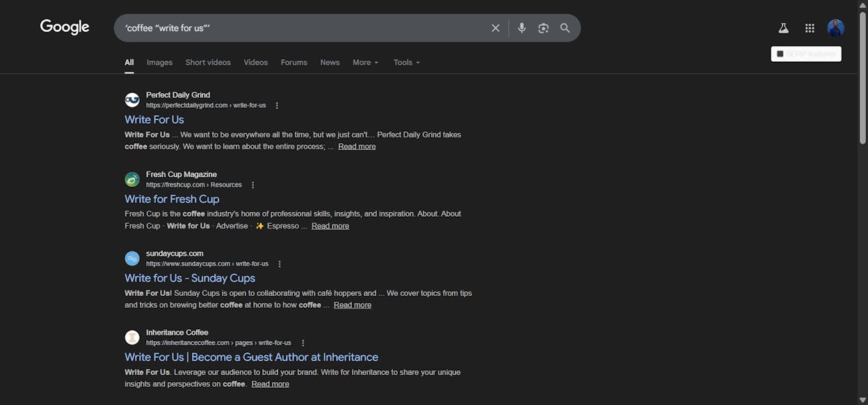Viewport: 868px width, 405px height.
Task: Expand Read more on Fresh Cup snippet
Action: (330, 226)
